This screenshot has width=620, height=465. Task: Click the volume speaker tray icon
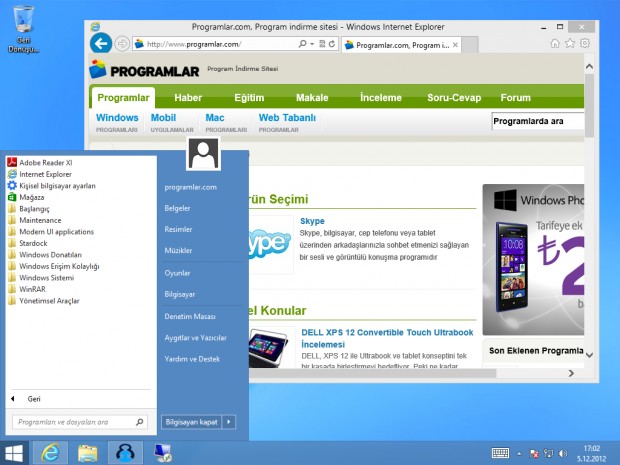[563, 454]
